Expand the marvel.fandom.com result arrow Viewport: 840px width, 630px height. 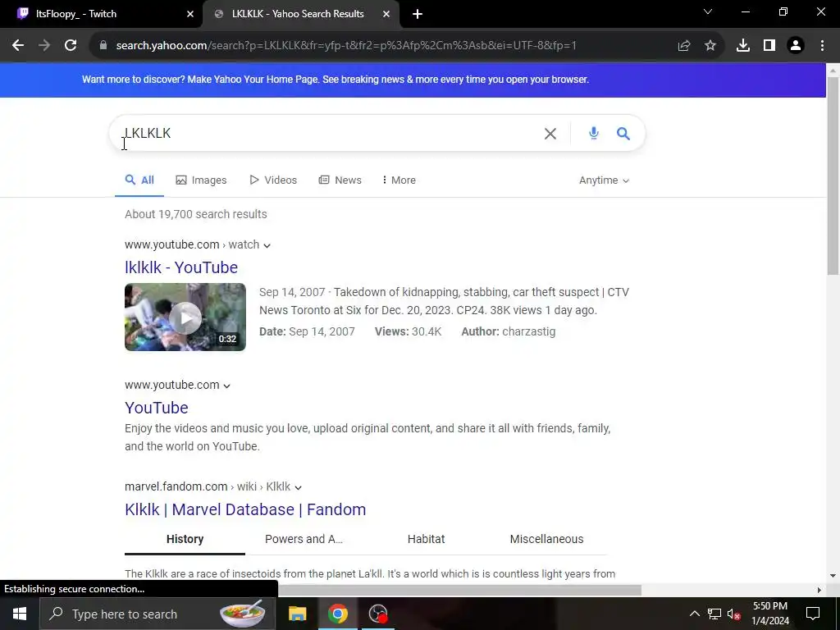[298, 487]
